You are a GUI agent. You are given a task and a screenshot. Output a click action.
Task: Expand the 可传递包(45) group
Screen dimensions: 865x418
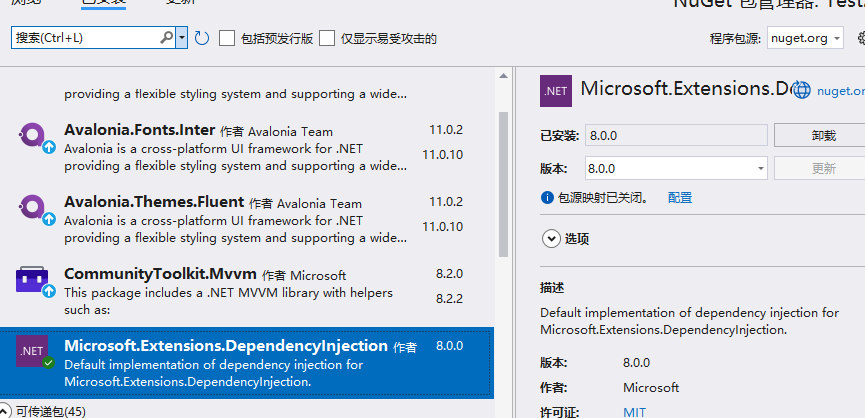point(7,411)
